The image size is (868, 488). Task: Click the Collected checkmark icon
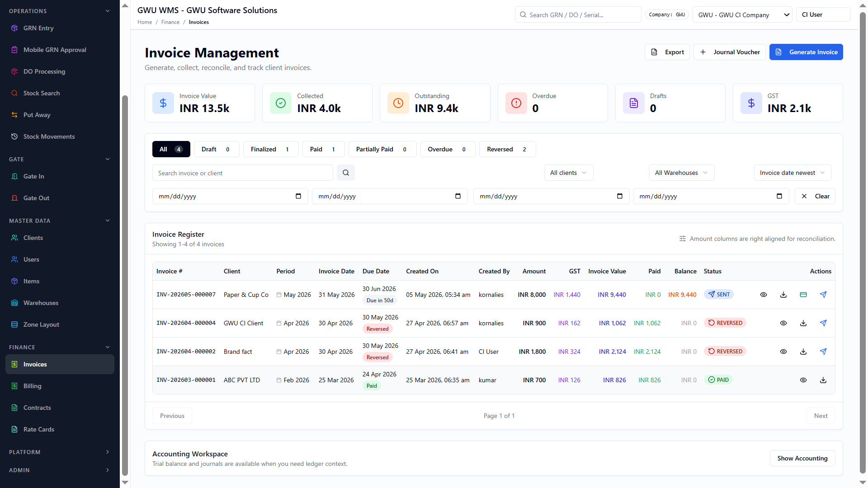[x=281, y=103]
